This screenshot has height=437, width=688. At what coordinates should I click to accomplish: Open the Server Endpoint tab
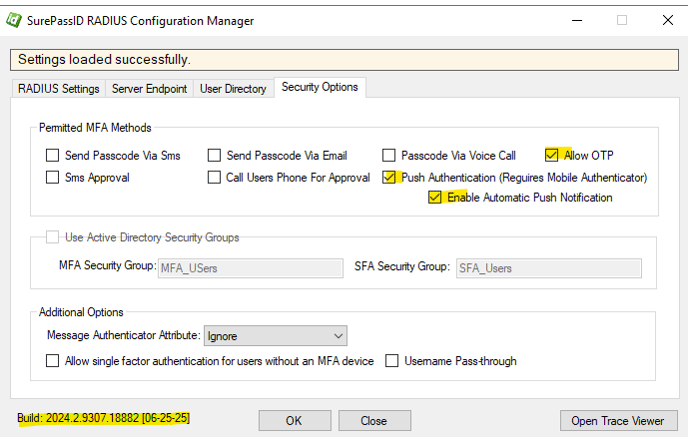(149, 89)
